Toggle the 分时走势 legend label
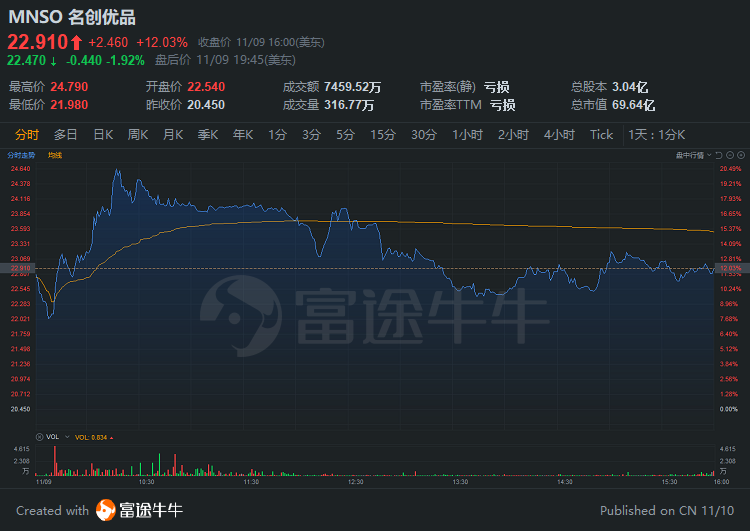750x531 pixels. pos(21,155)
